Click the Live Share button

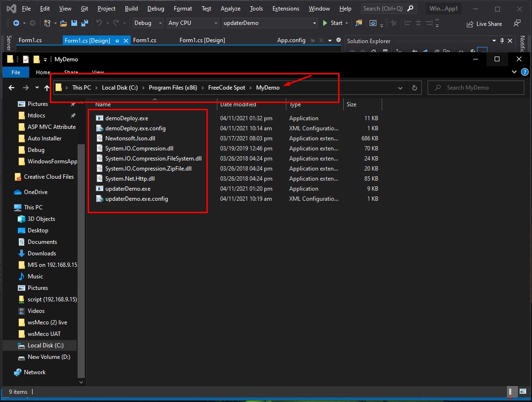click(x=484, y=23)
